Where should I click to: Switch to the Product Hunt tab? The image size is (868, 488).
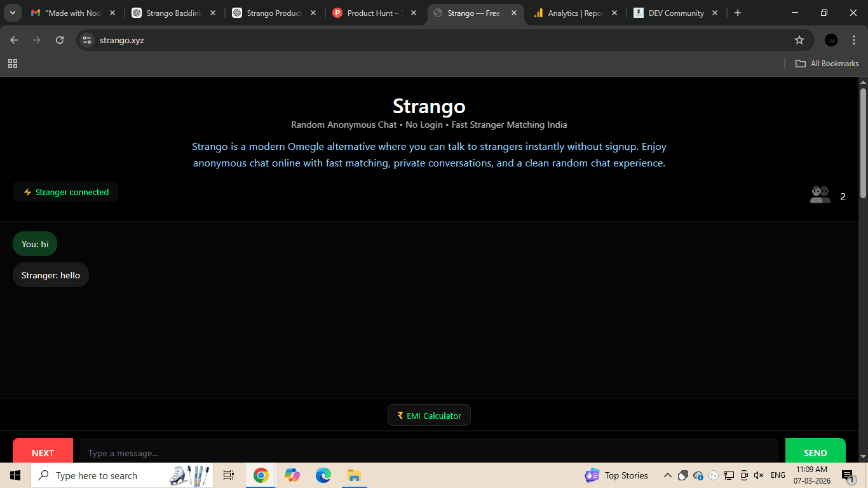point(370,12)
